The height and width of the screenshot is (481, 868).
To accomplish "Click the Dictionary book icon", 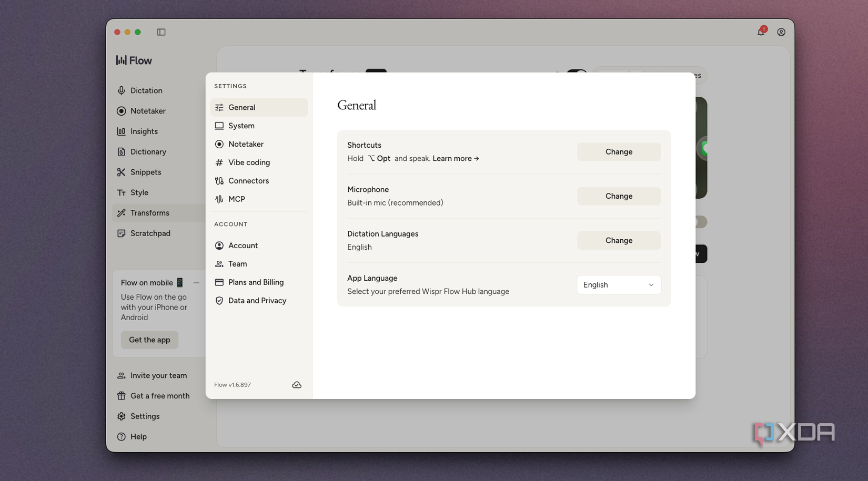I will 122,152.
